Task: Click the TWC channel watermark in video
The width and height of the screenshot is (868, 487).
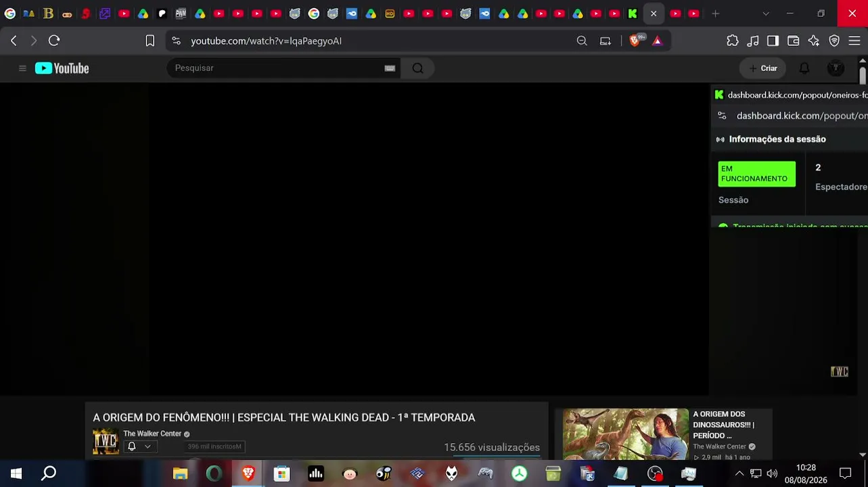Action: [839, 371]
